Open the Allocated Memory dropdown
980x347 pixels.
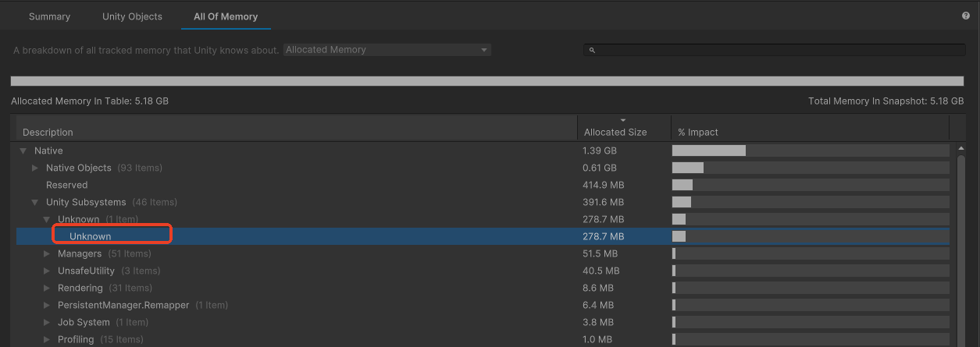pos(387,50)
